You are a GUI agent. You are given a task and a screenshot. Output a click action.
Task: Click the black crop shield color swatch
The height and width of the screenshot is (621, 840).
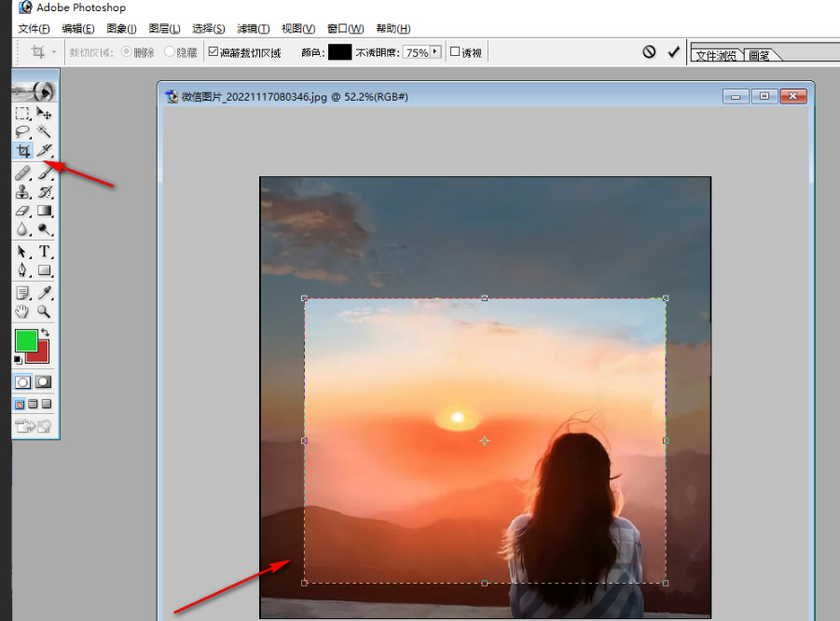pos(339,52)
